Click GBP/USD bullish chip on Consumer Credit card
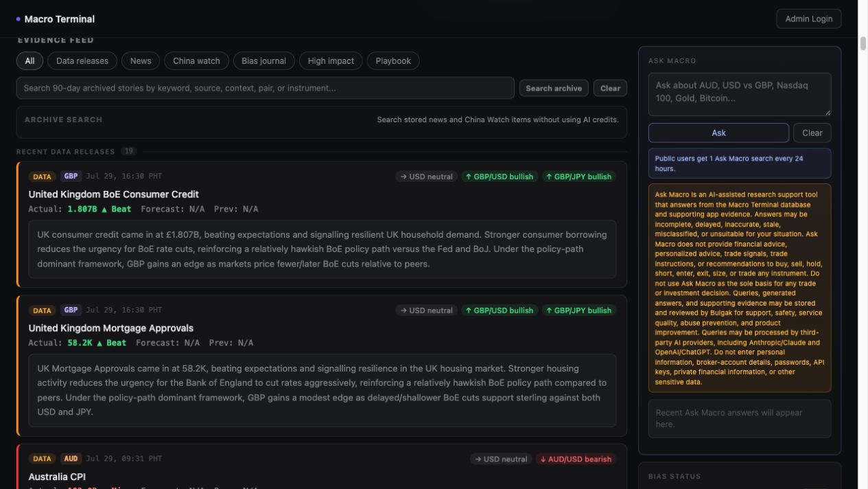Viewport: 868px width, 489px height. tap(499, 177)
